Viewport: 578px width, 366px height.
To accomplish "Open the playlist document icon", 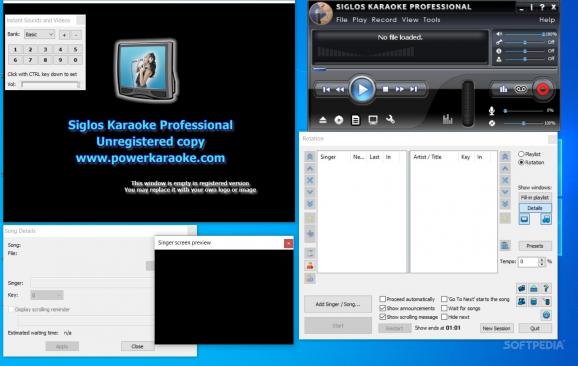I will (x=355, y=120).
